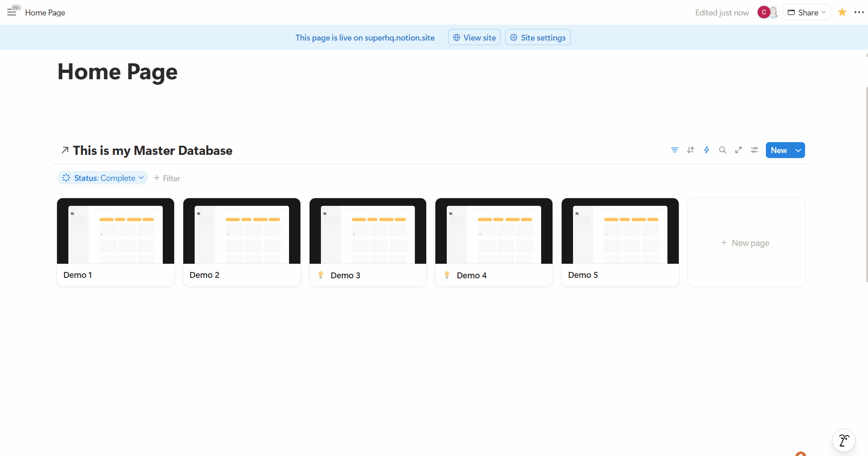Click the blue New button
This screenshot has width=868, height=456.
pyautogui.click(x=779, y=150)
